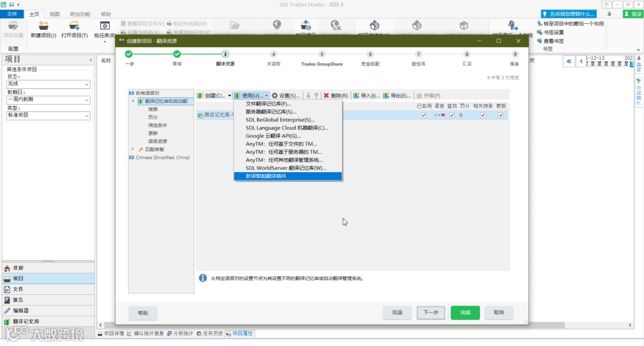Click the delete (删除) red X toolbar item
644x346 pixels.
pyautogui.click(x=335, y=95)
